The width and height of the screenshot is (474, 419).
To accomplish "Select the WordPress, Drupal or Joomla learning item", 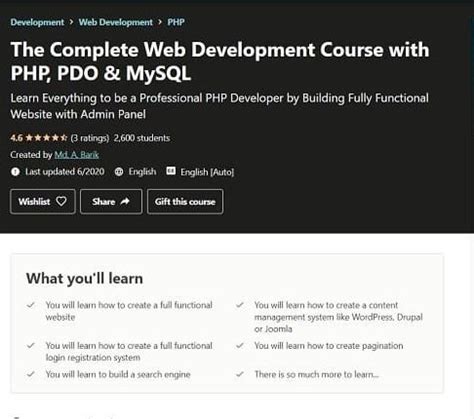I will 338,317.
